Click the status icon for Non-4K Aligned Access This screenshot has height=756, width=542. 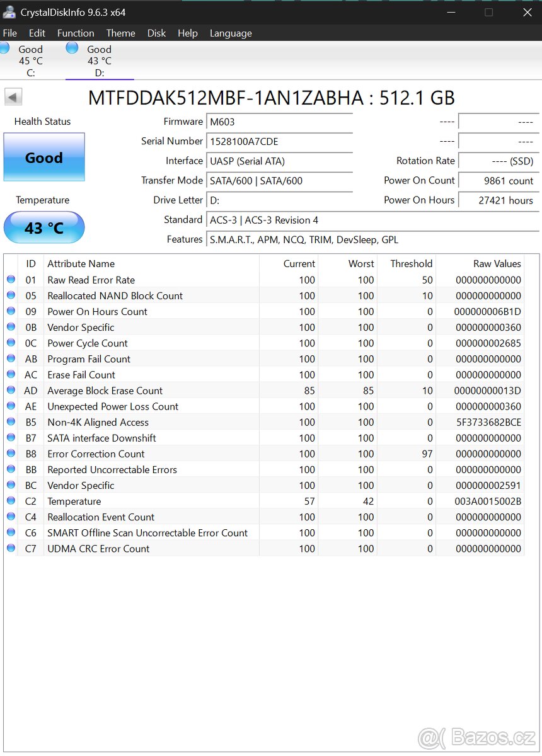(x=11, y=421)
